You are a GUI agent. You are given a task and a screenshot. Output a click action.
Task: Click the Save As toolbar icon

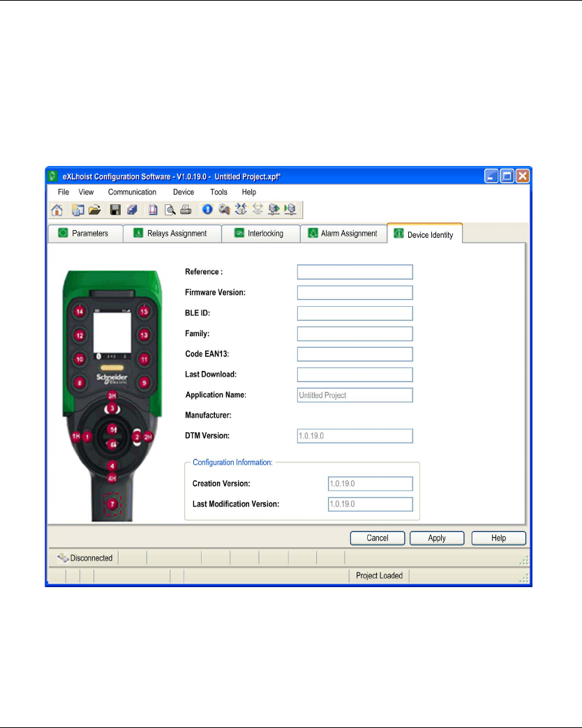(x=133, y=210)
